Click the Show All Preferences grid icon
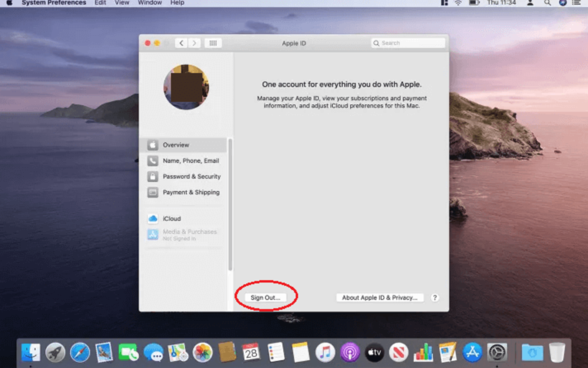The width and height of the screenshot is (588, 368). point(213,43)
